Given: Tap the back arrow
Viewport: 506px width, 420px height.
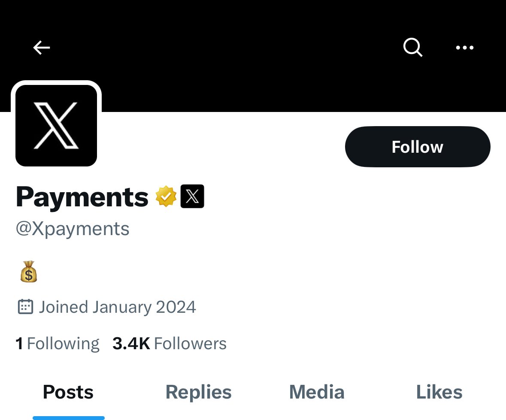Looking at the screenshot, I should point(42,48).
